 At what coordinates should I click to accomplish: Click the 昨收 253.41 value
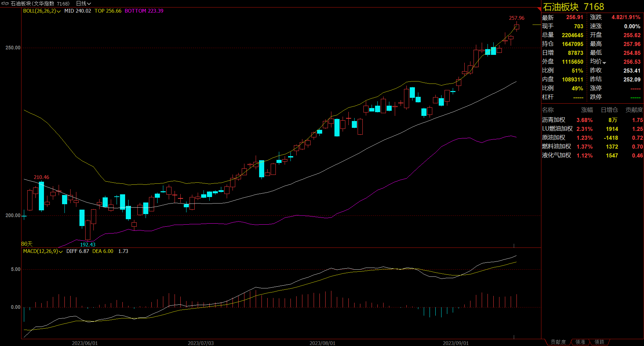tap(632, 71)
